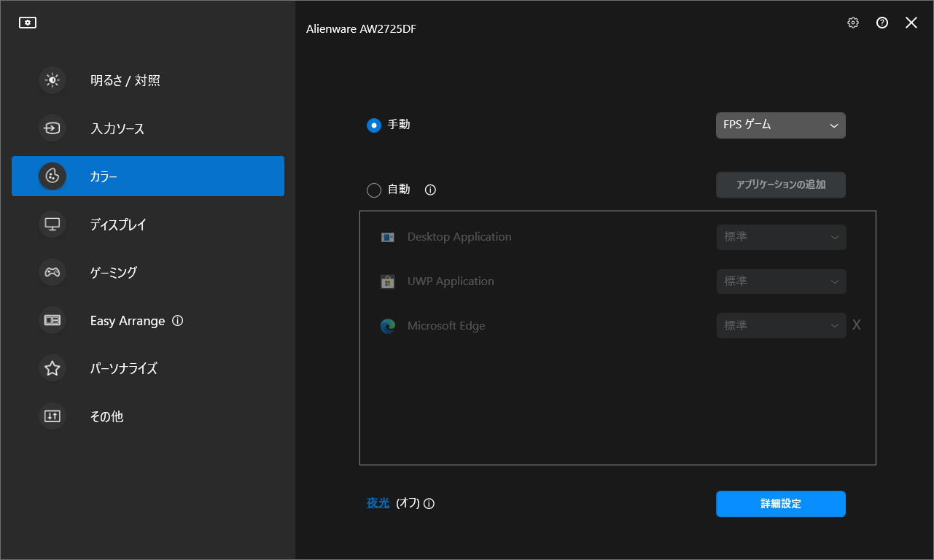Image resolution: width=934 pixels, height=560 pixels.
Task: Open the 夜光 link
Action: click(x=378, y=503)
